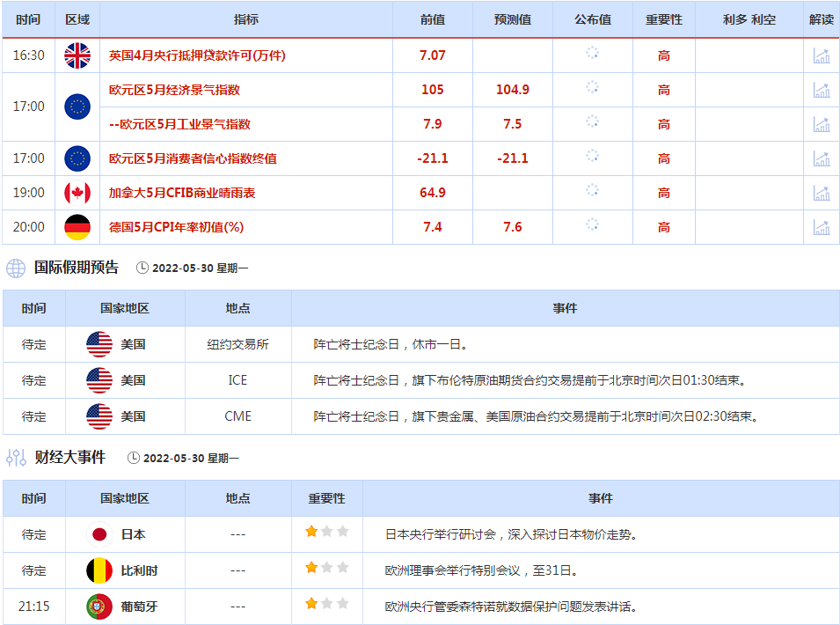840x625 pixels.
Task: Open the 德国5月CPI年率初值(%) indicator link
Action: click(176, 227)
